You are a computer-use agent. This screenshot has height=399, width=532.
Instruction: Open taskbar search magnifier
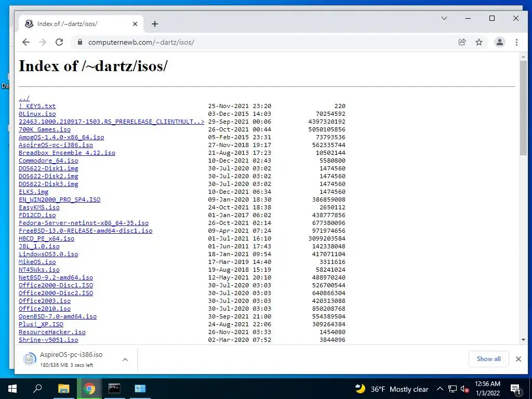(37, 389)
